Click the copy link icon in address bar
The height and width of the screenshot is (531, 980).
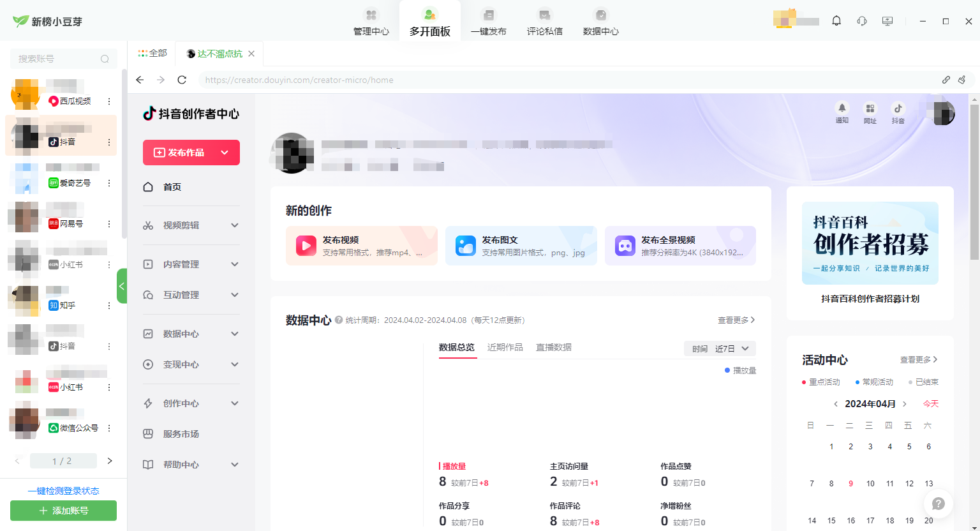946,80
